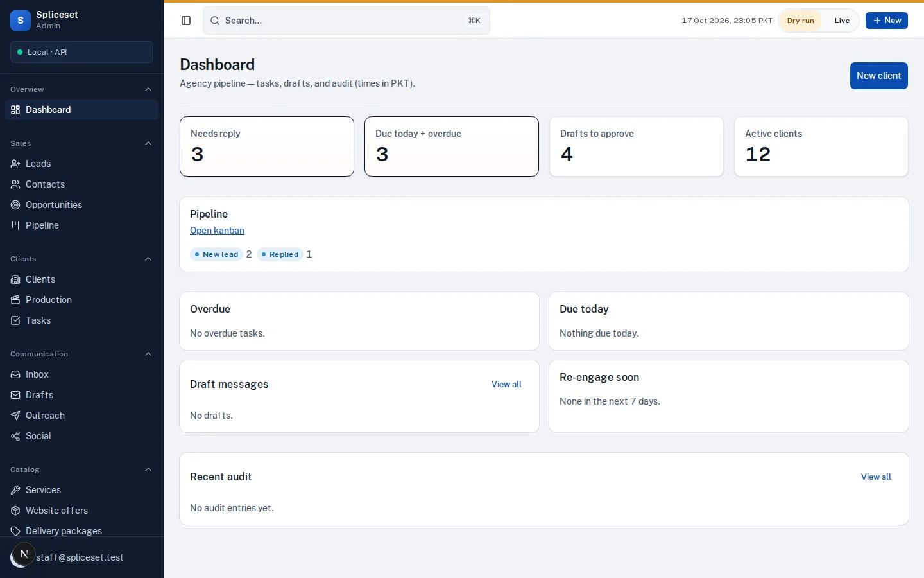This screenshot has height=578, width=924.
Task: Open the Due today + overdue card
Action: (x=452, y=146)
